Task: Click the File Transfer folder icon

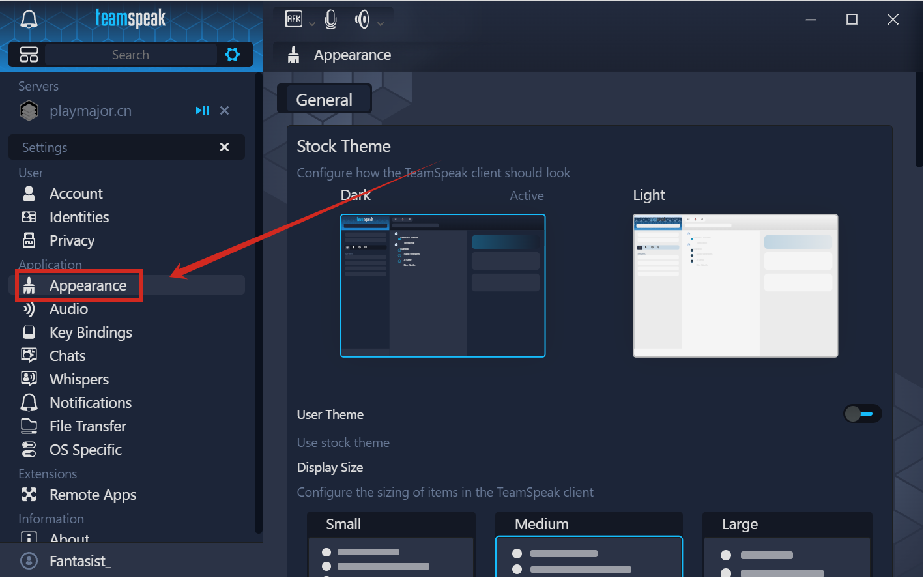Action: coord(29,426)
